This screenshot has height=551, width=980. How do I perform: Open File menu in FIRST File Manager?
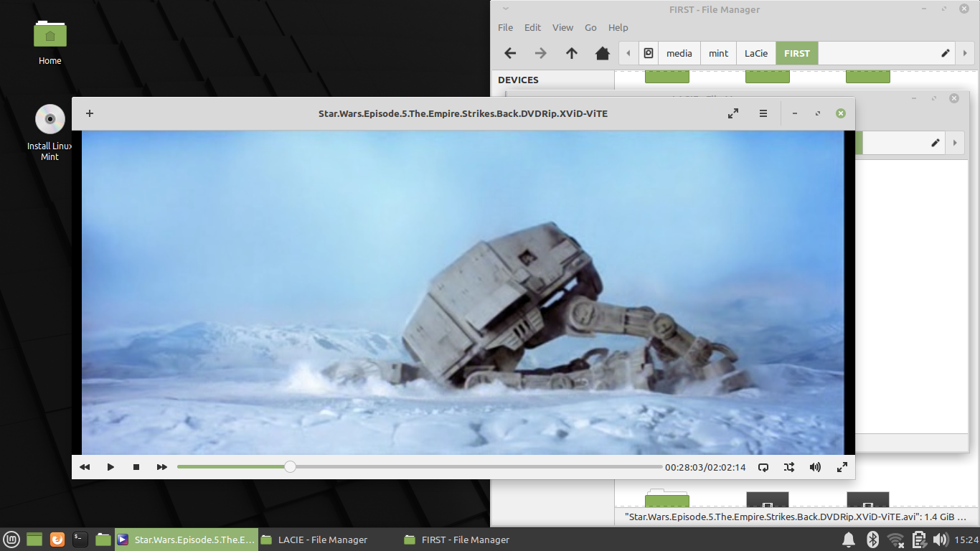click(506, 27)
